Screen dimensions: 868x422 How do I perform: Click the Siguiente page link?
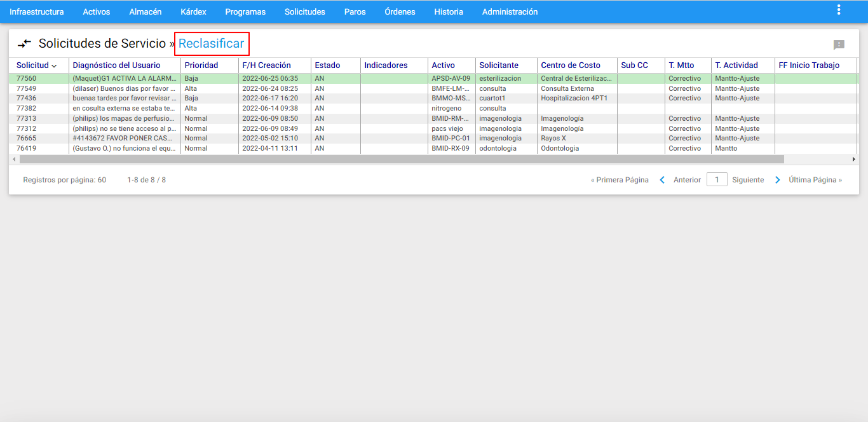[748, 180]
